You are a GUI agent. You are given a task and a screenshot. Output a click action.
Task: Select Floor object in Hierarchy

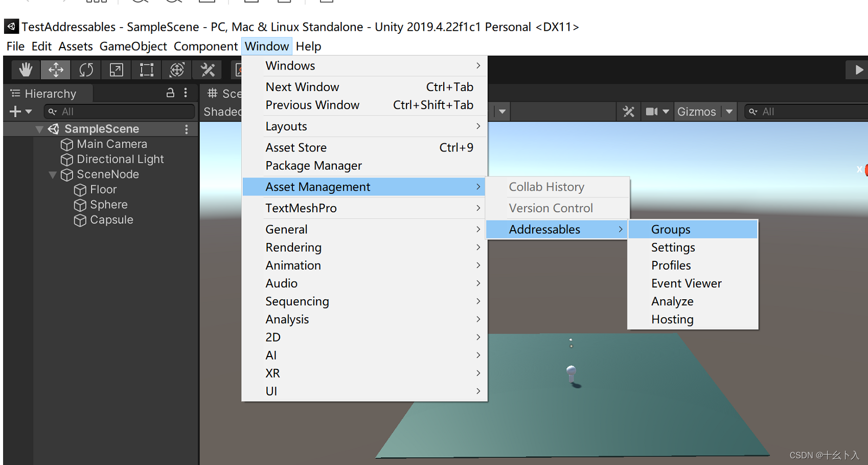click(x=103, y=190)
